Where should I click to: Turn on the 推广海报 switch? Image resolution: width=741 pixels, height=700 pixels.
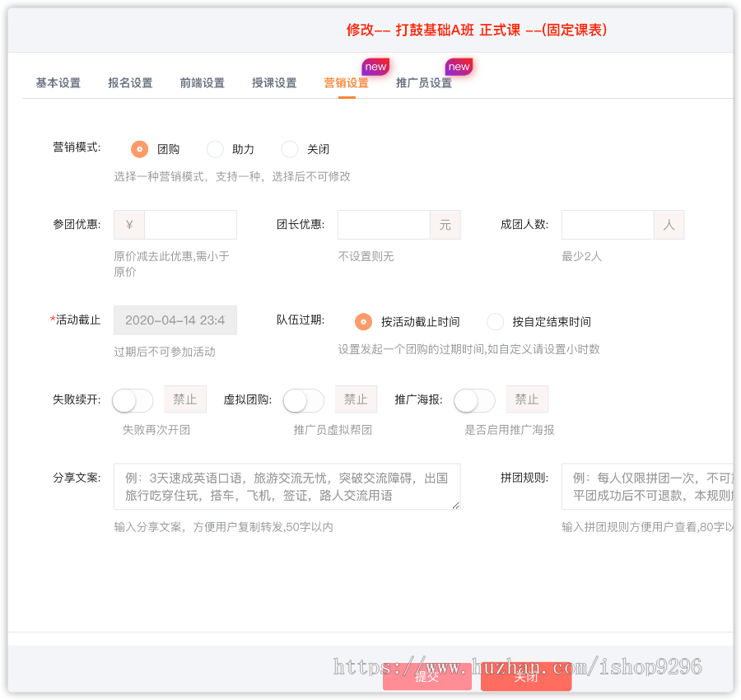(x=474, y=400)
